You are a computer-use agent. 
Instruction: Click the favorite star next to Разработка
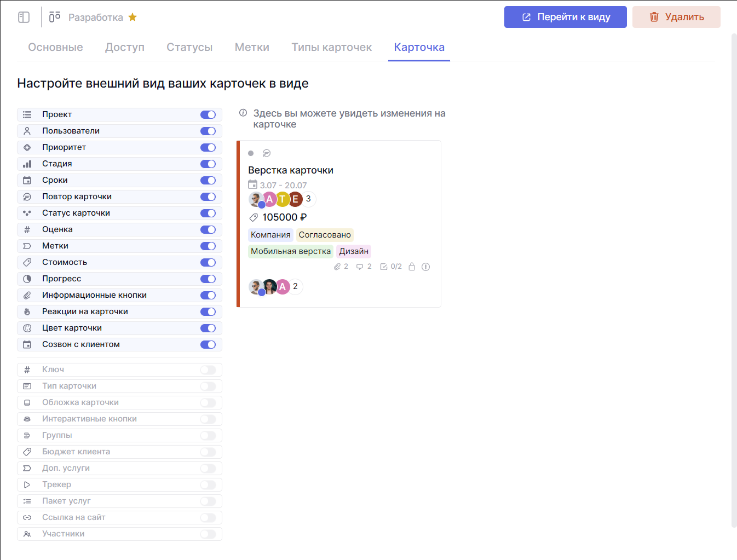133,18
